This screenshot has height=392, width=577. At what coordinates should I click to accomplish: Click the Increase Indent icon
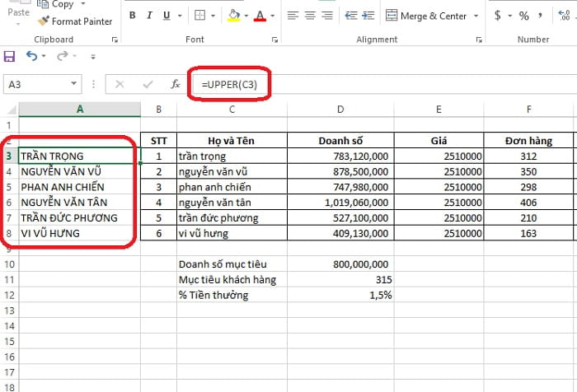[x=368, y=16]
